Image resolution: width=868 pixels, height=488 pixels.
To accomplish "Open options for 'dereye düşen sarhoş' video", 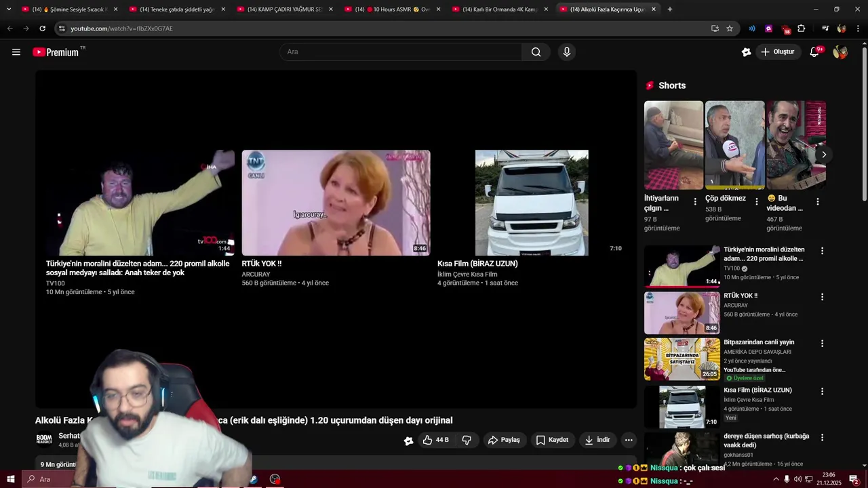I will (822, 437).
